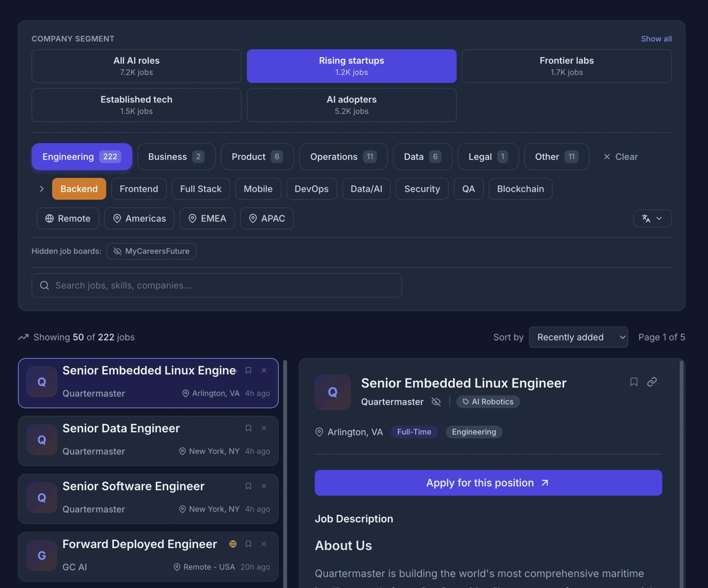Copy job link icon in detail panel

tap(652, 382)
